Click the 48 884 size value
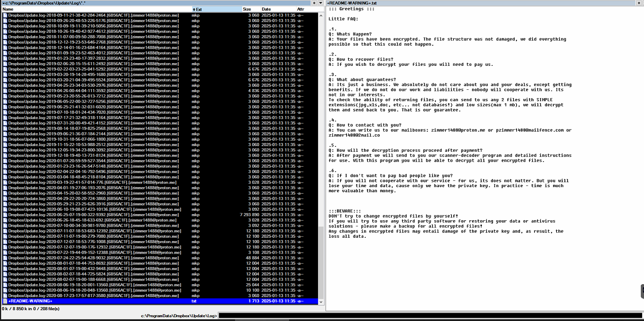 tap(253, 258)
